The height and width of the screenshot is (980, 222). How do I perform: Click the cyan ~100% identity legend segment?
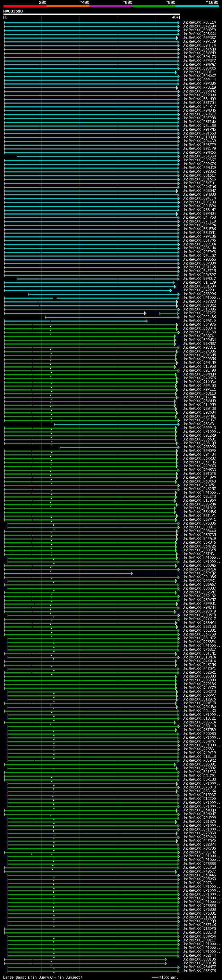(197, 6)
